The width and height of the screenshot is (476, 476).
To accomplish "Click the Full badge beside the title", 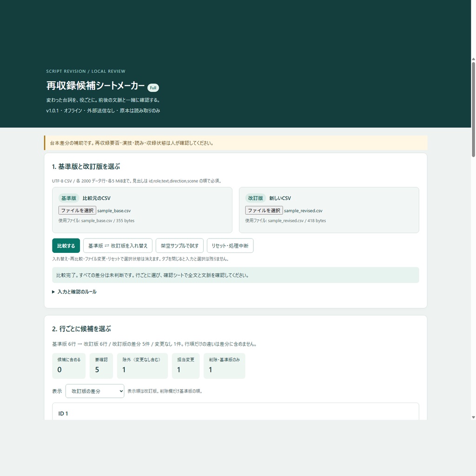I will pos(153,88).
